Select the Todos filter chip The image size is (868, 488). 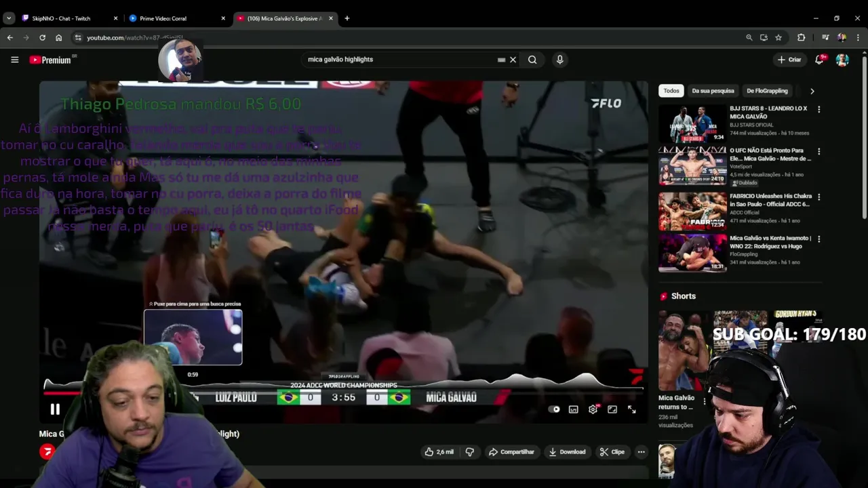click(671, 91)
